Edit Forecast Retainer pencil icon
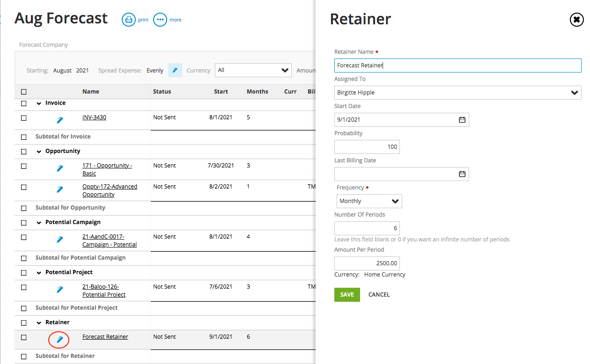Image resolution: width=590 pixels, height=364 pixels. (x=59, y=340)
